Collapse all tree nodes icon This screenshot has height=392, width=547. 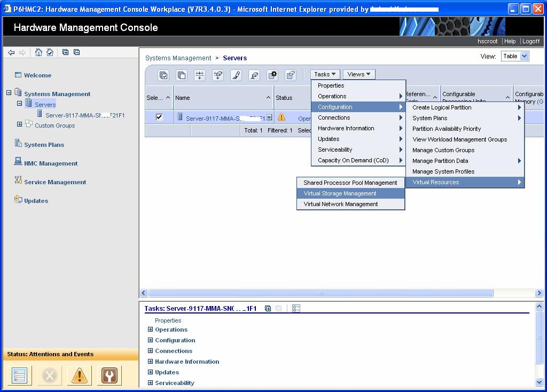click(x=77, y=52)
